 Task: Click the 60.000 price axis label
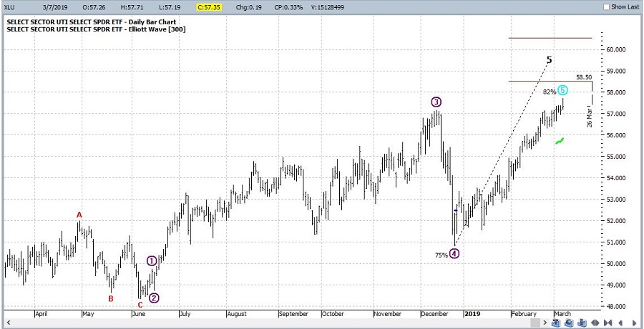tap(615, 49)
